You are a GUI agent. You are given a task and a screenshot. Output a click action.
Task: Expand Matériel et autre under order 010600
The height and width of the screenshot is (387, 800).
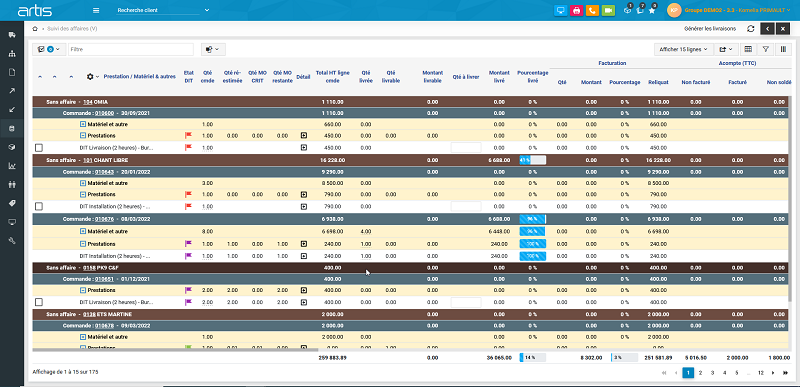tap(83, 124)
